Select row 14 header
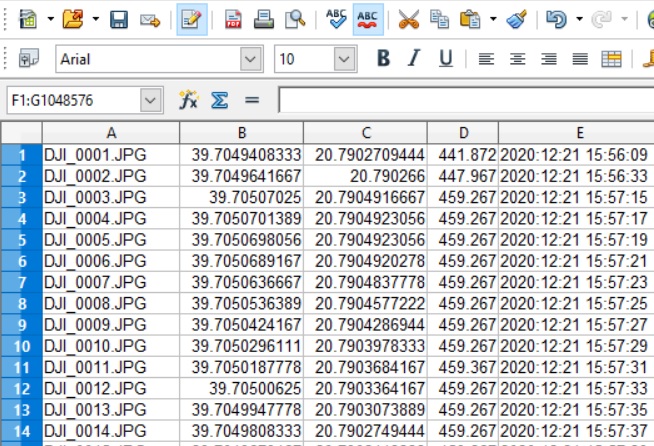The width and height of the screenshot is (654, 446). coord(22,431)
